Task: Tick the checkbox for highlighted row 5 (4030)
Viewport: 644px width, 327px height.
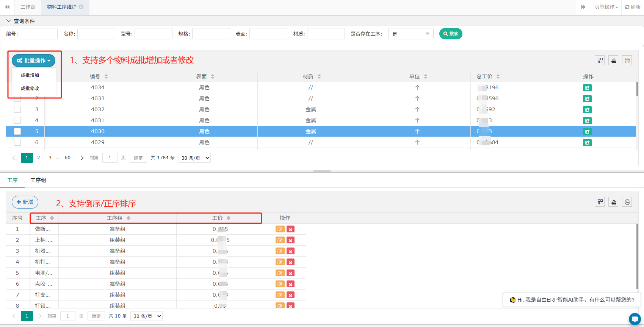Action: point(17,131)
